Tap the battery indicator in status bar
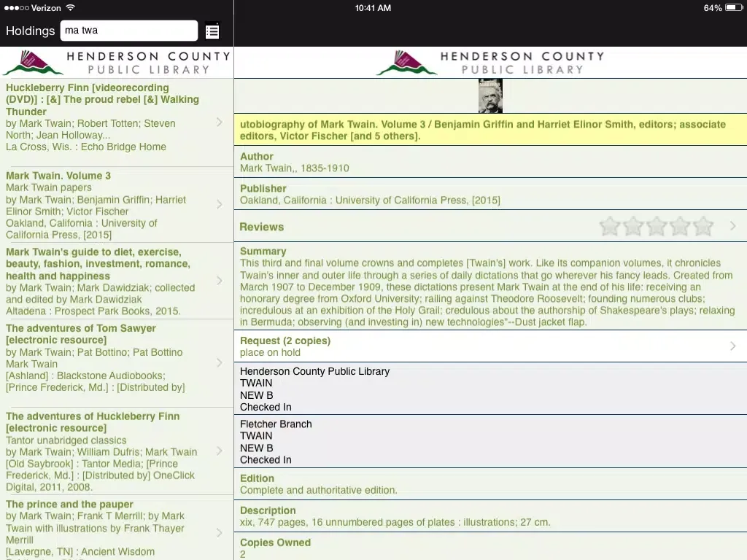Screen dimensions: 747x560 pyautogui.click(x=734, y=7)
